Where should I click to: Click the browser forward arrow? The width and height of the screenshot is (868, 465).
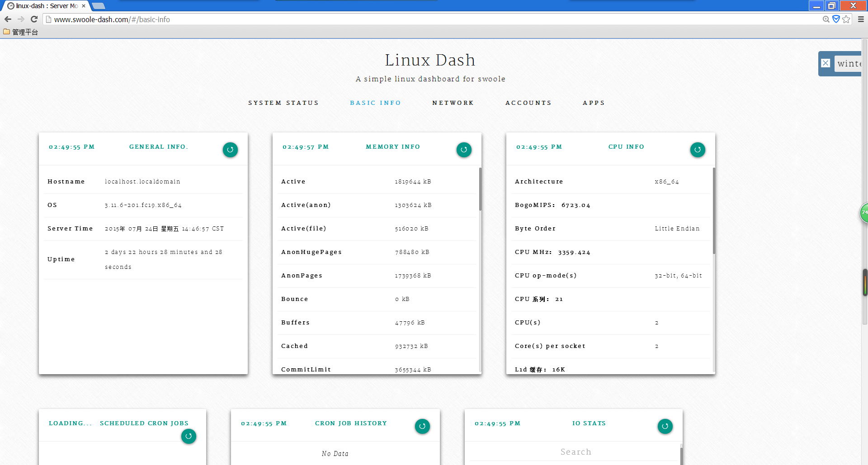tap(21, 19)
